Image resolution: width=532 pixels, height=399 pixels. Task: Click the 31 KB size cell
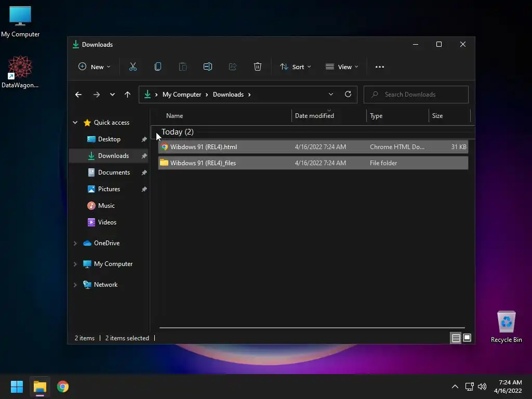pyautogui.click(x=458, y=147)
